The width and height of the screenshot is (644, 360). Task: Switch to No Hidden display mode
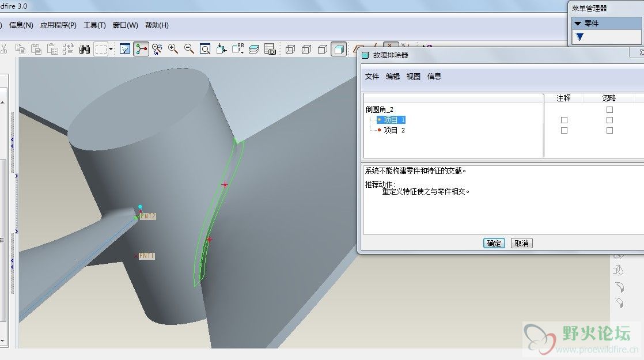click(323, 50)
